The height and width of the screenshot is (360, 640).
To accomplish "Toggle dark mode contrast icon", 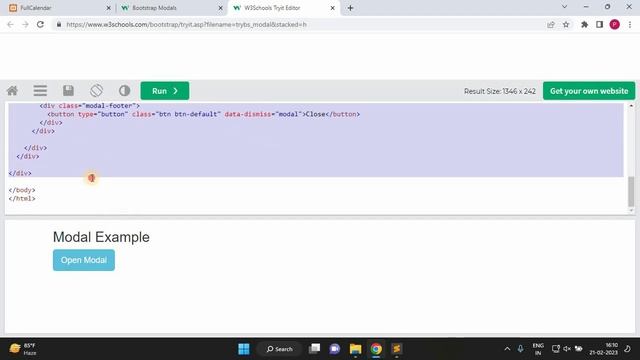I will pos(124,91).
